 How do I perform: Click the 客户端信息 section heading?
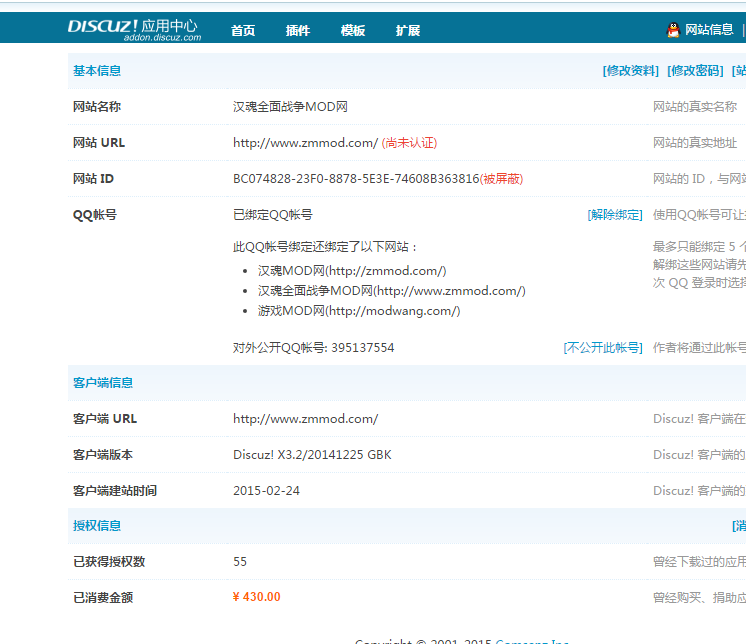pyautogui.click(x=103, y=383)
